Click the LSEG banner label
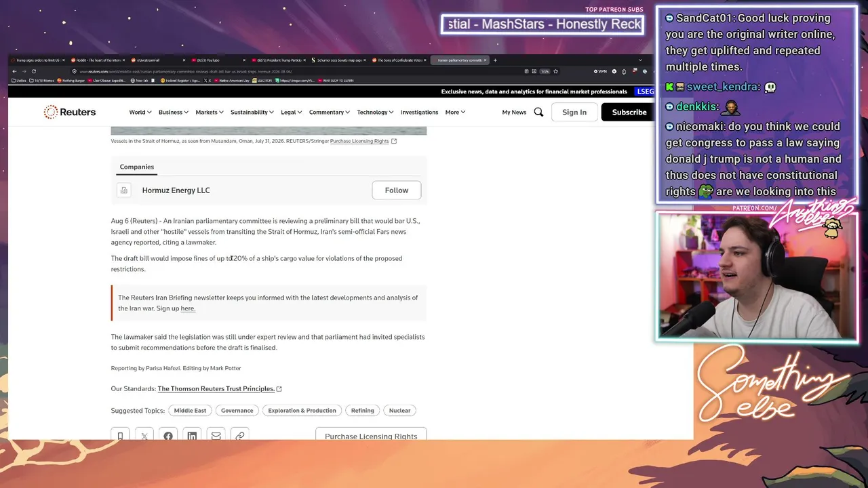Image resolution: width=868 pixels, height=488 pixels. click(x=645, y=91)
